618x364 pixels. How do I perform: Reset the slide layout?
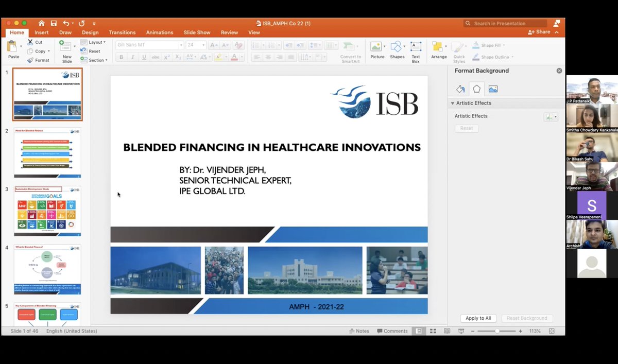tap(90, 51)
